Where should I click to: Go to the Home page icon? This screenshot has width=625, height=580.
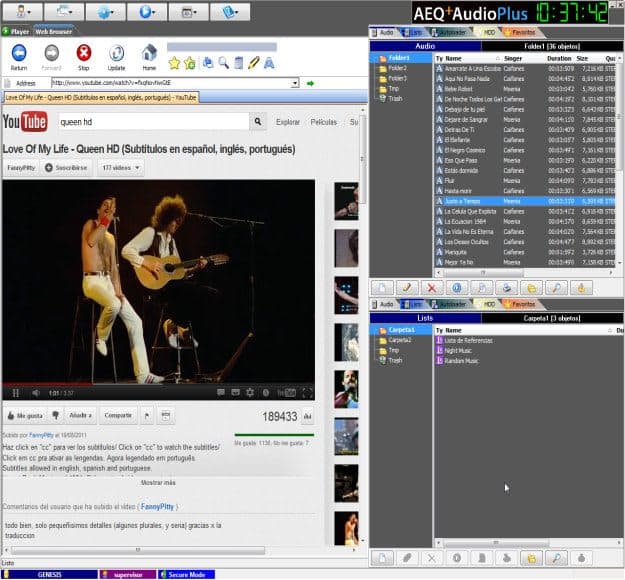point(149,57)
